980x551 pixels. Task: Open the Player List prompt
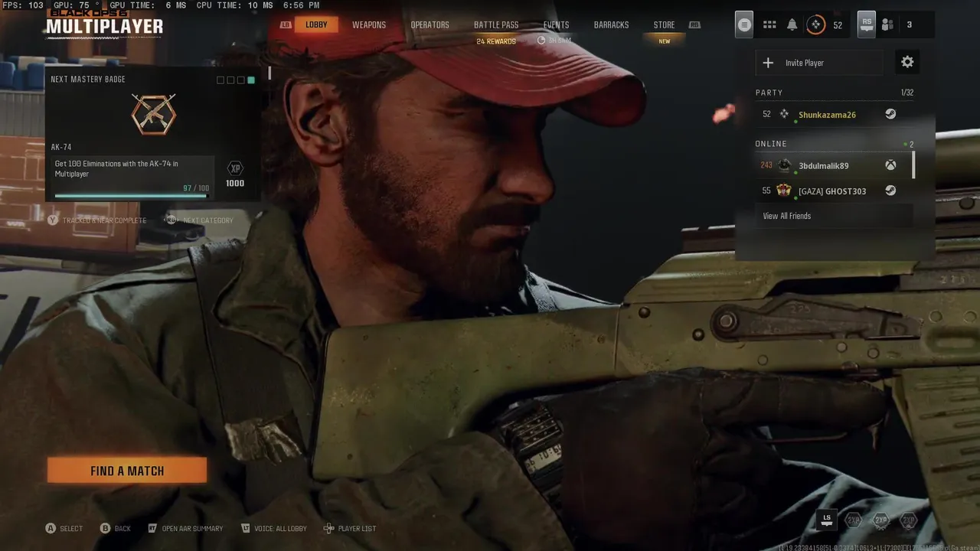pyautogui.click(x=350, y=528)
